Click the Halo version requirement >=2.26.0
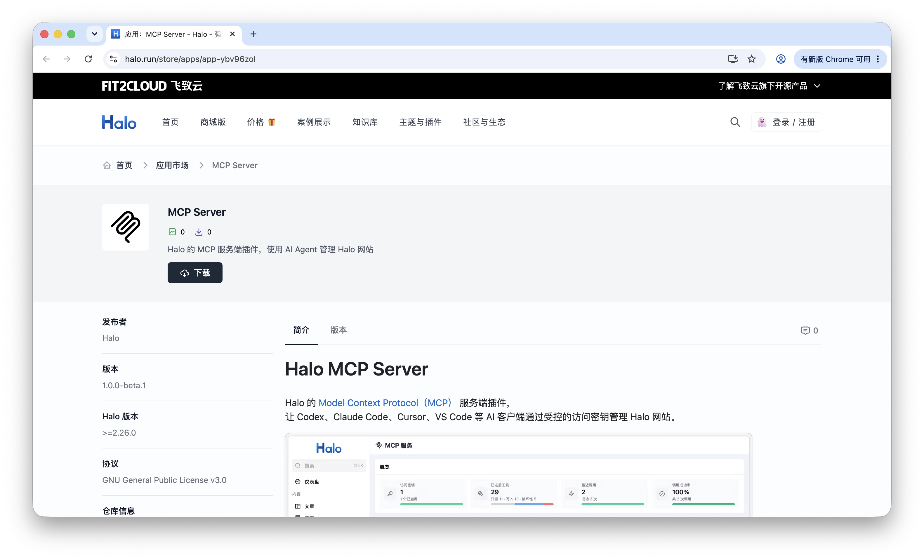The image size is (924, 560). pyautogui.click(x=119, y=433)
